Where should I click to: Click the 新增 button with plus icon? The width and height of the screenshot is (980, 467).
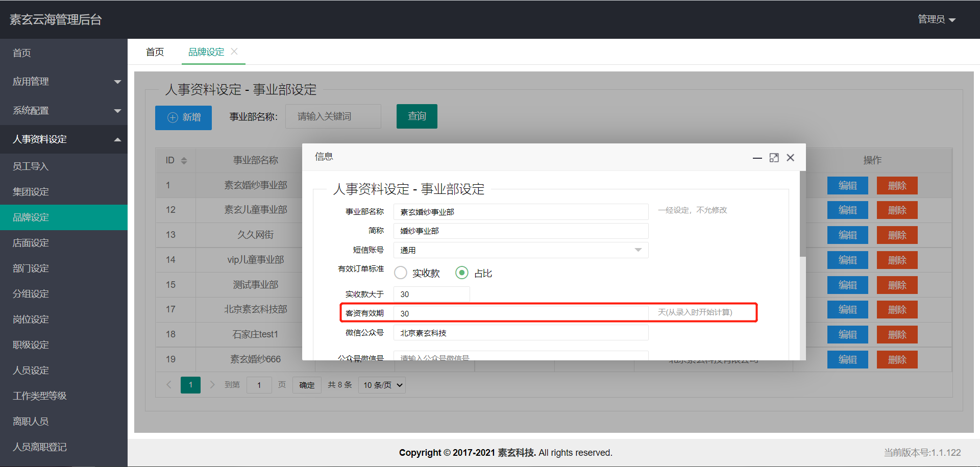point(183,117)
